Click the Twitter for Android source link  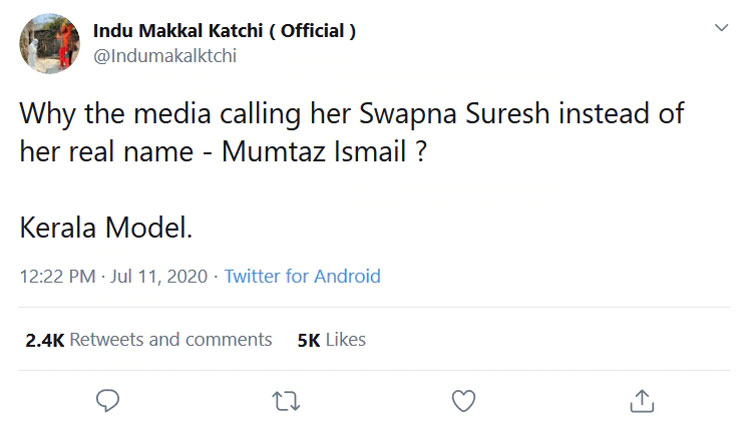point(302,276)
